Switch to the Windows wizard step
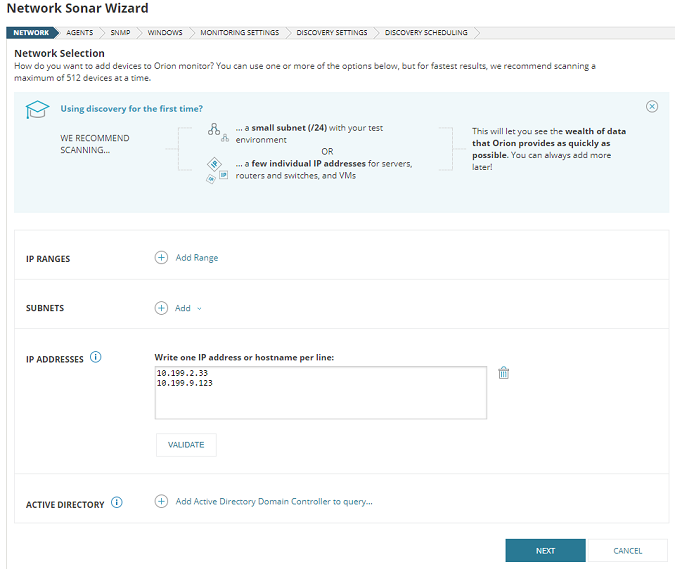The image size is (675, 569). coord(165,33)
